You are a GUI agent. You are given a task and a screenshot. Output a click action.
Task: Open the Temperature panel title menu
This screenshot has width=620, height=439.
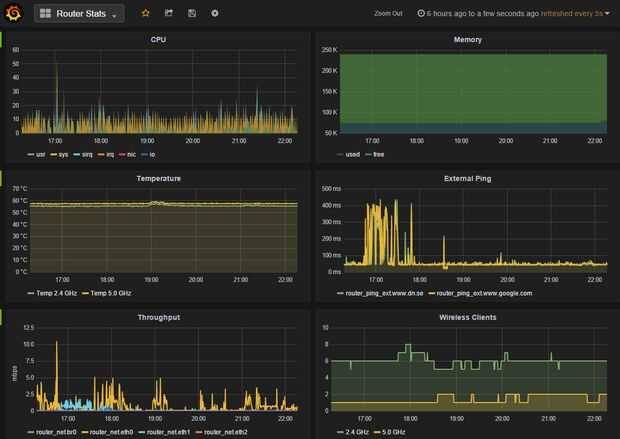click(x=159, y=178)
